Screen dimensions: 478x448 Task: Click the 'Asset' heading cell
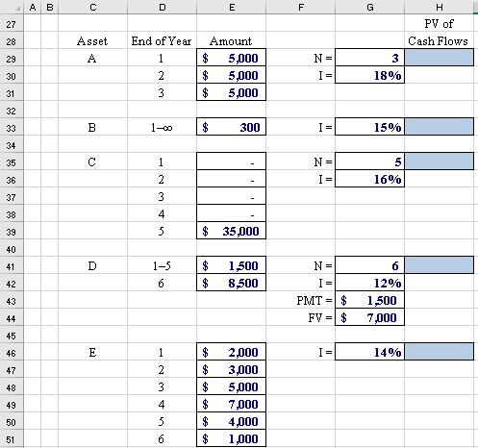pos(93,40)
